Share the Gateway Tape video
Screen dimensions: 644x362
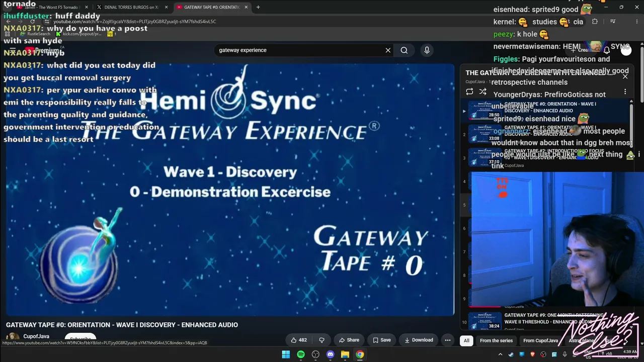[x=349, y=340]
